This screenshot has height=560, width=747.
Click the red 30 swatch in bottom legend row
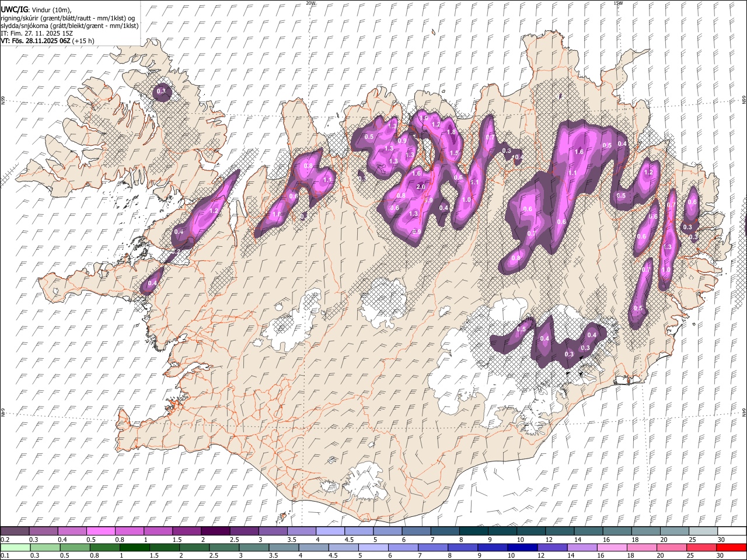click(x=731, y=547)
